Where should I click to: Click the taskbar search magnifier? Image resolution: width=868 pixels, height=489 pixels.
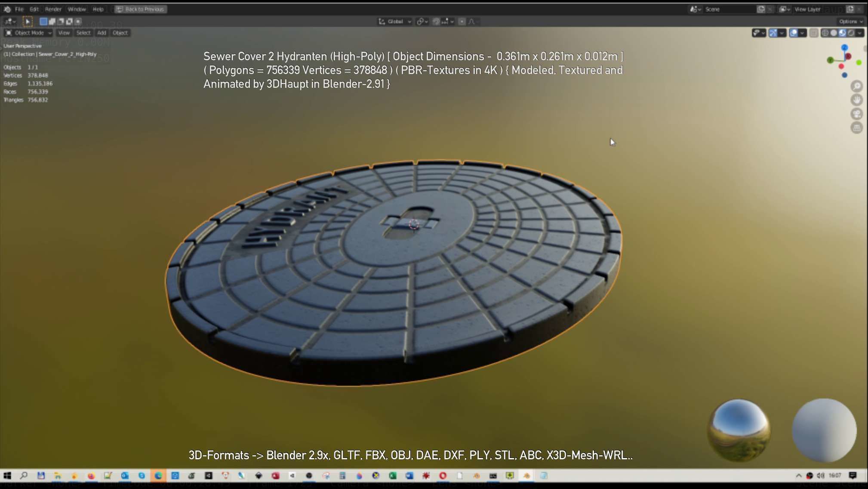pos(24,476)
